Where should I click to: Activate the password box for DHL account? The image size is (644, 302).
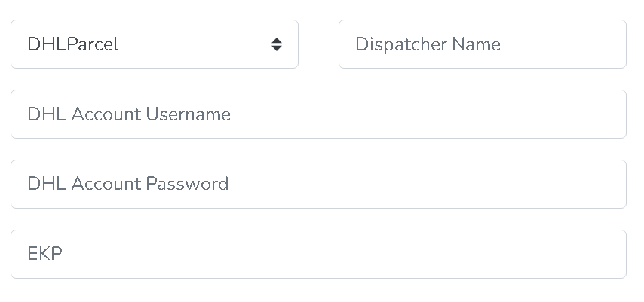[x=318, y=185]
